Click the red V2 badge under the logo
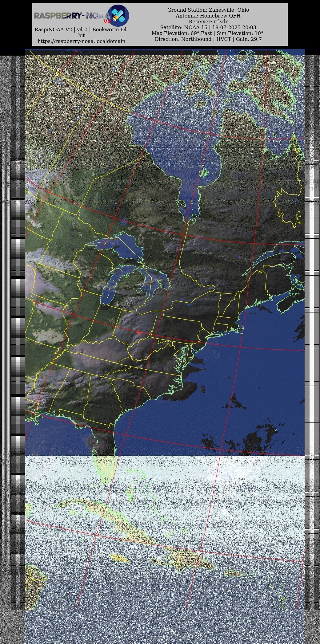 coord(107,22)
